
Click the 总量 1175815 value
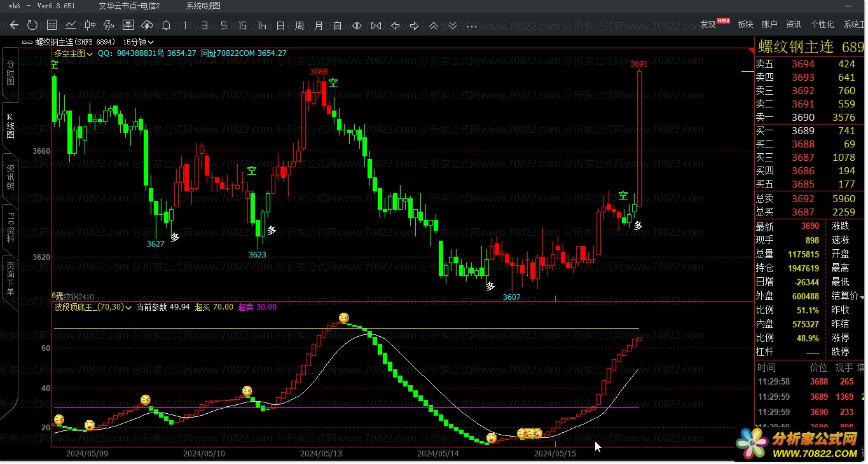[x=803, y=254]
